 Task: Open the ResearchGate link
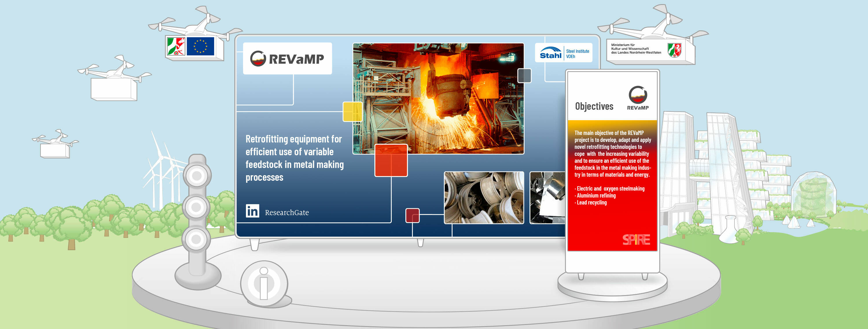pos(287,213)
